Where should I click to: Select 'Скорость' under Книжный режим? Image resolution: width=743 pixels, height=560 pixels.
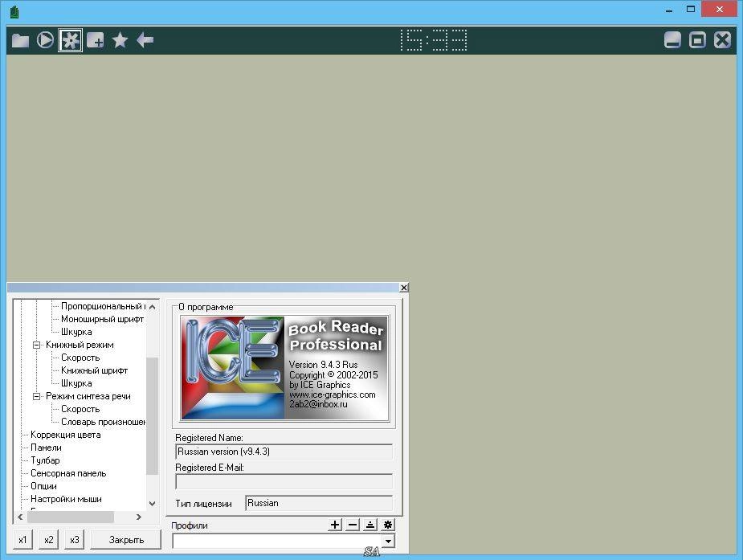(80, 358)
